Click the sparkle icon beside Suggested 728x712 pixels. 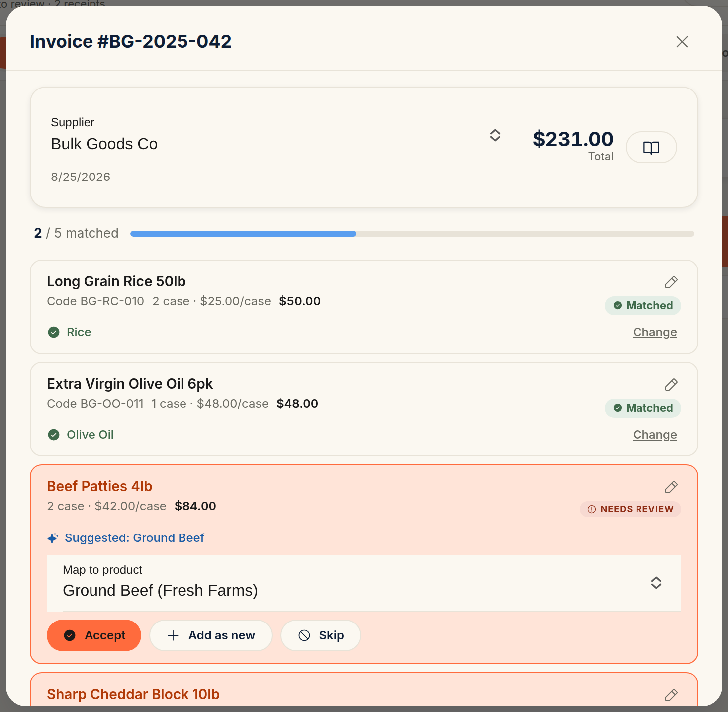(x=53, y=538)
